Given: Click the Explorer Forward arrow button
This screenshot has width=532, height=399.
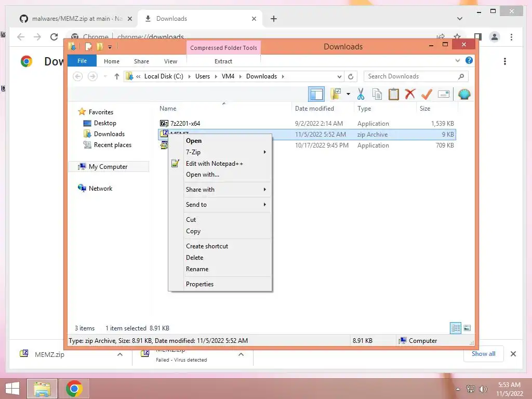Looking at the screenshot, I should 92,76.
